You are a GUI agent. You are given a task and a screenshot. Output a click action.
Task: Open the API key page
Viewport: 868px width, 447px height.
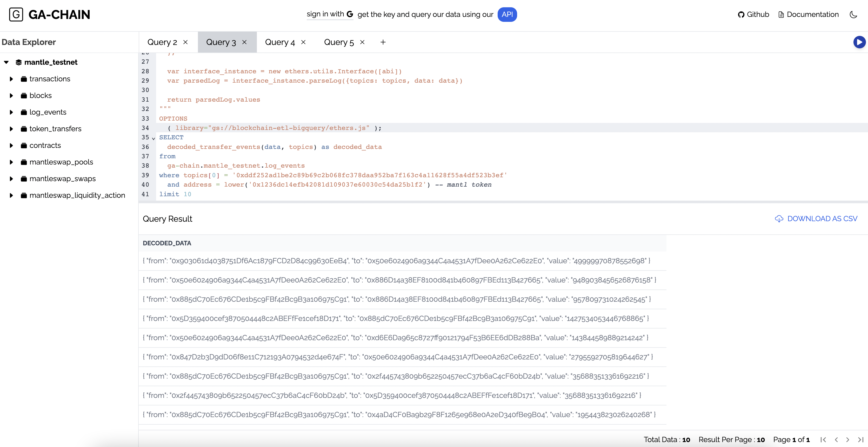[x=507, y=15]
